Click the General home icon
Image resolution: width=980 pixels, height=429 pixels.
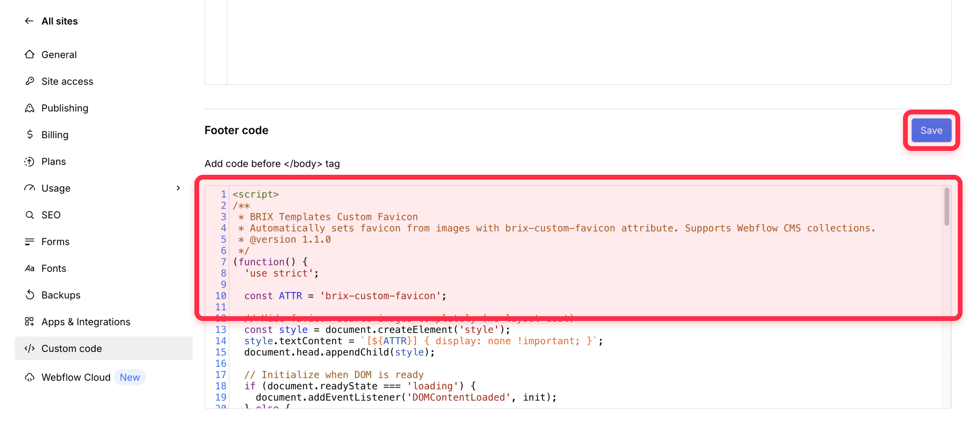click(x=30, y=54)
